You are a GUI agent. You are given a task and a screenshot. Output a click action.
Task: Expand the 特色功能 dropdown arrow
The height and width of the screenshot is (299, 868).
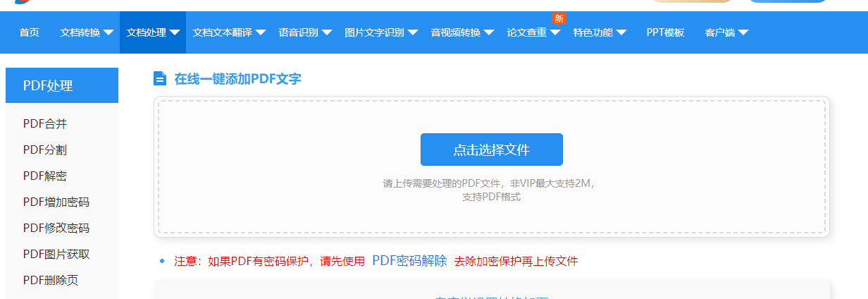click(x=621, y=32)
